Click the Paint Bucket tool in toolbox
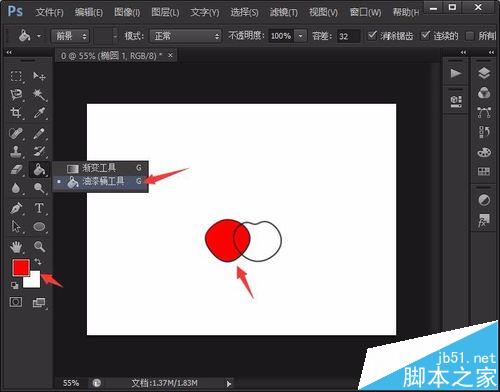 (x=39, y=169)
